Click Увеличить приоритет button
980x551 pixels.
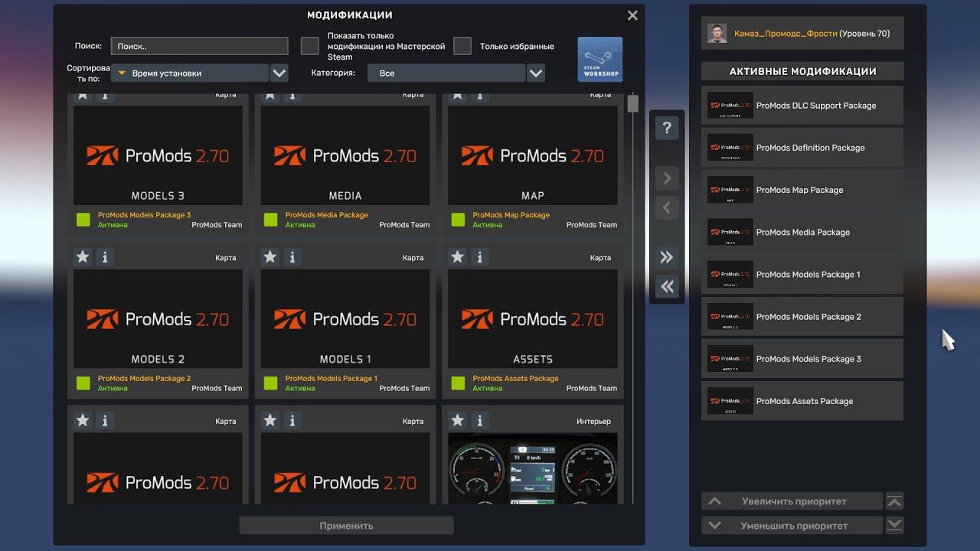coord(792,501)
